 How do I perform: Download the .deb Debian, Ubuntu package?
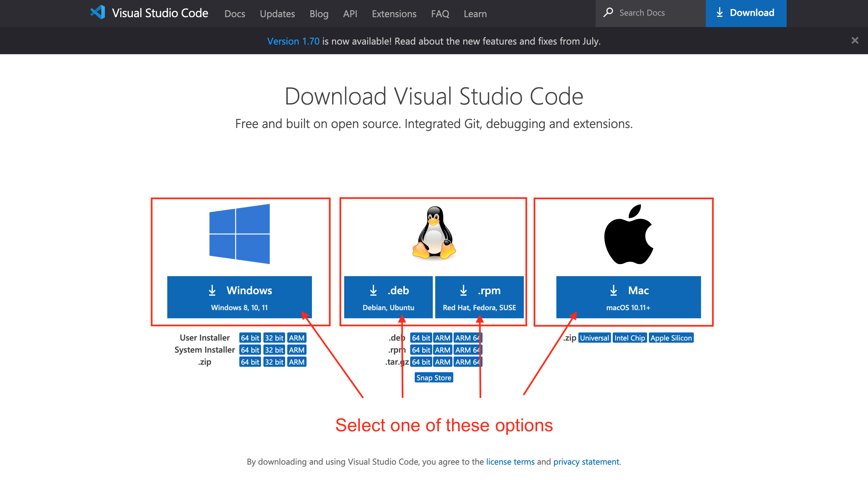click(388, 297)
